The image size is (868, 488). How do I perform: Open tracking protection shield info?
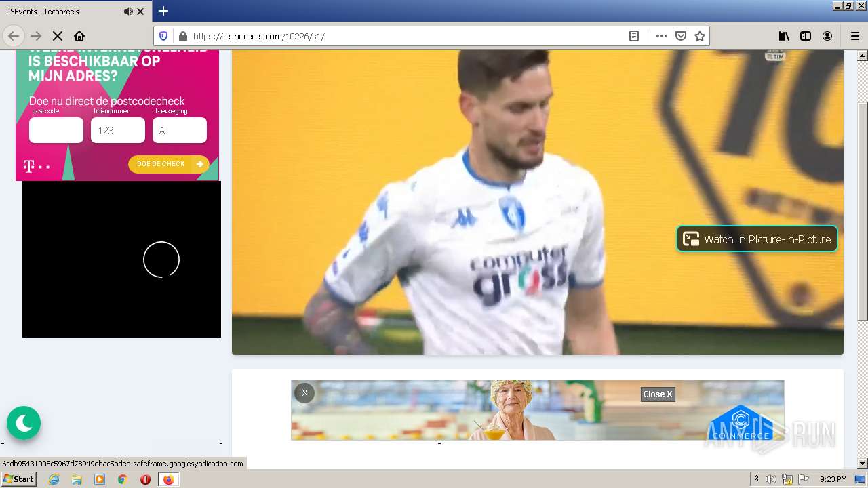(x=163, y=36)
